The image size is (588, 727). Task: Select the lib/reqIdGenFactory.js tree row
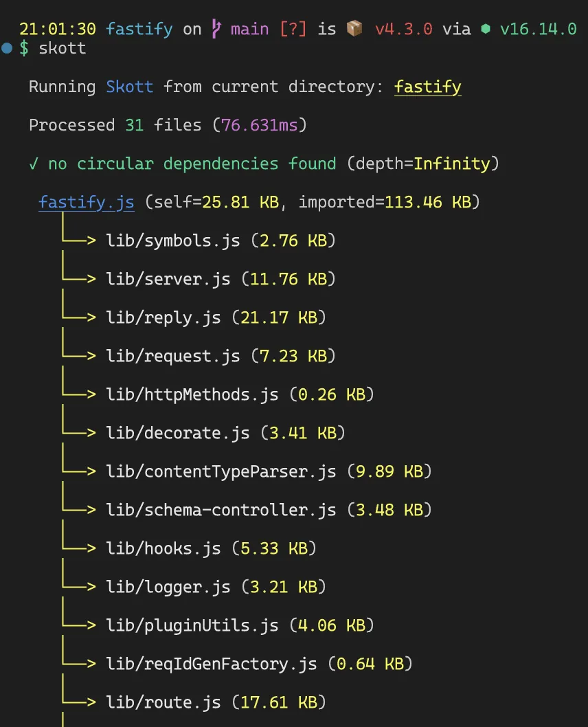click(x=237, y=664)
